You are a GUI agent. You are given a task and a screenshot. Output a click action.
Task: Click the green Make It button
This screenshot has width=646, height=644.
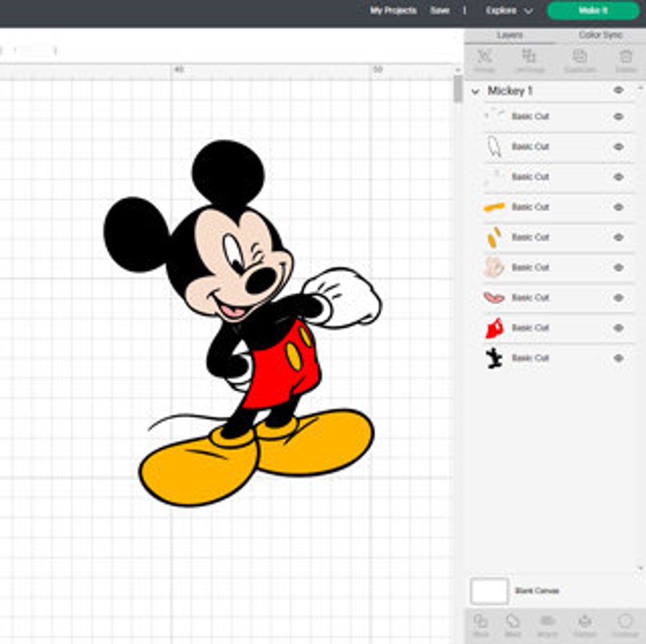[592, 10]
